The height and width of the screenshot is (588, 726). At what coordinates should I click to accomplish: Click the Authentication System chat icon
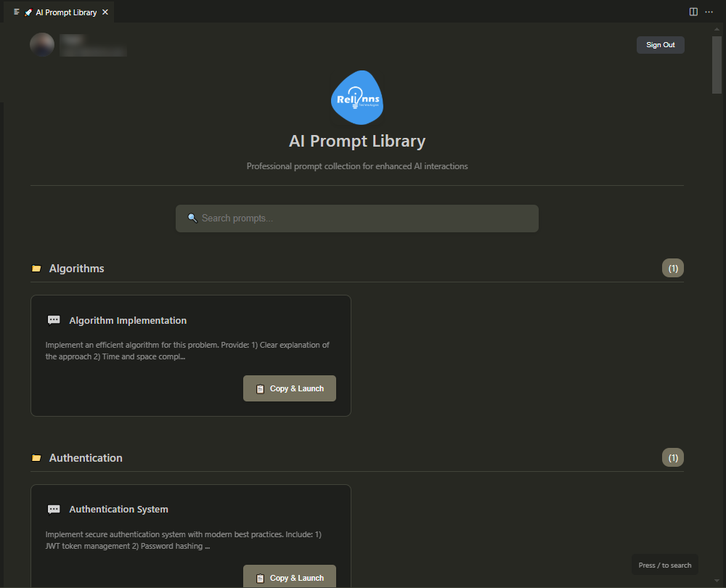pyautogui.click(x=54, y=510)
